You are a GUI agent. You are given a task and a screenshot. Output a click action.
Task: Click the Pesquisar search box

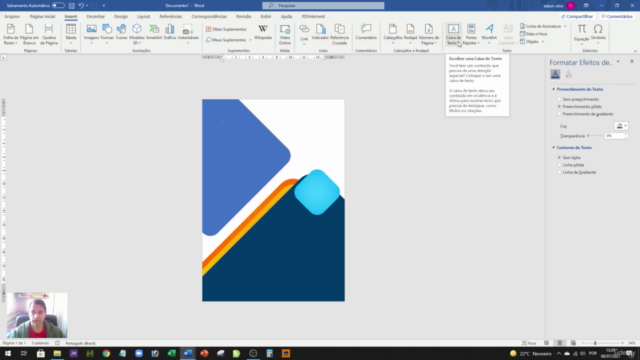point(323,6)
